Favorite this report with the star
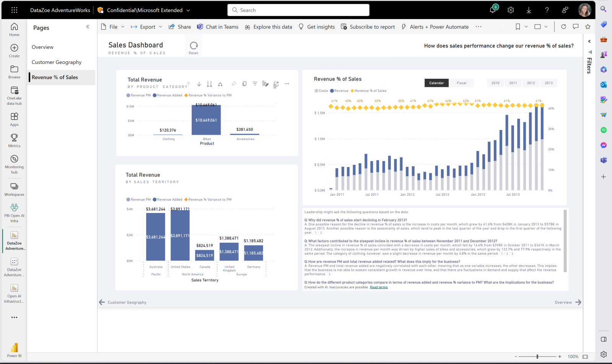612x364 pixels. pos(588,27)
